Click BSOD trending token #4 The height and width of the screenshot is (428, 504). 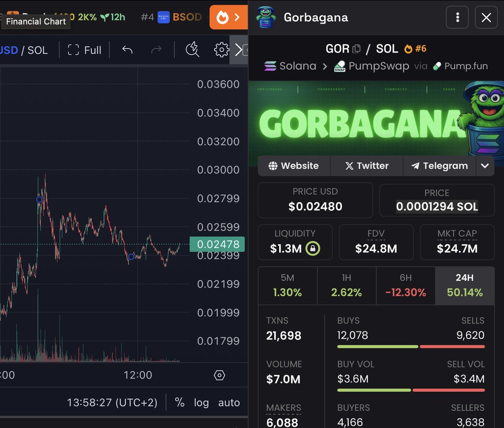(x=171, y=17)
